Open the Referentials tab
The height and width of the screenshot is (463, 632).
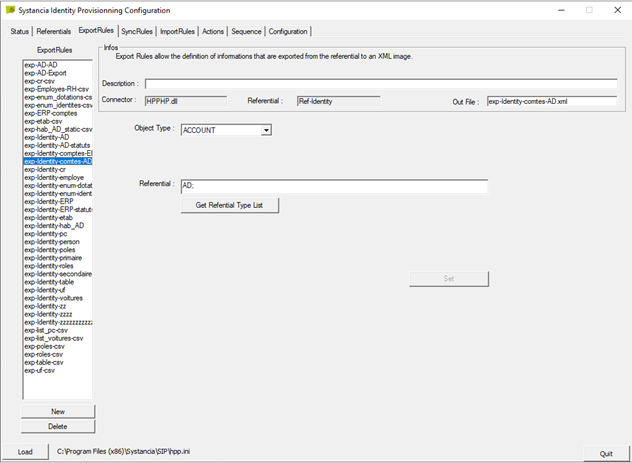(54, 31)
